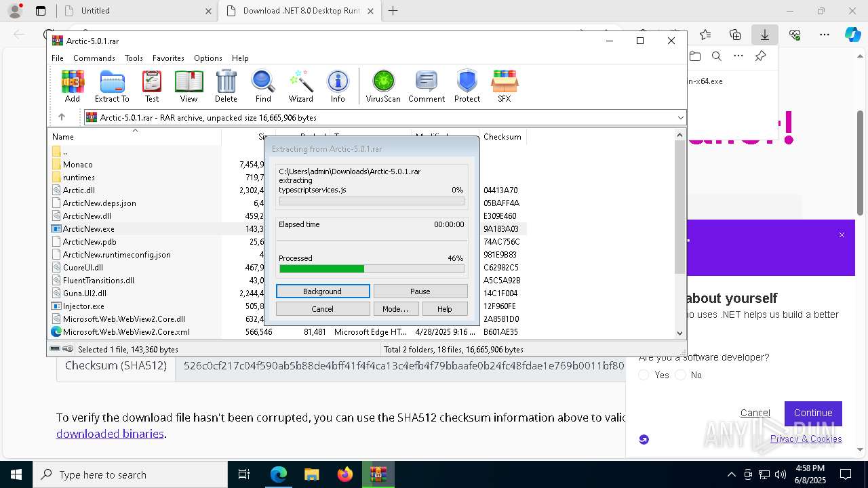Image resolution: width=868 pixels, height=488 pixels.
Task: Open the WinRAR Help menu
Action: coord(240,58)
